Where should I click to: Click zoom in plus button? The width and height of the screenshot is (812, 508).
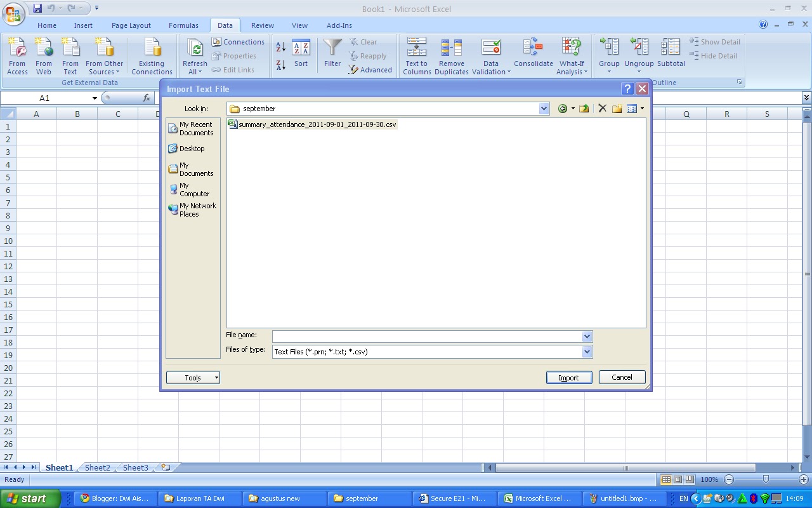pos(804,479)
